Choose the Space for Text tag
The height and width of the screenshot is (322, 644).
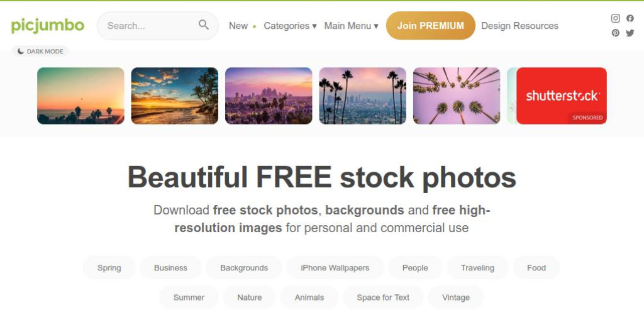[x=383, y=297]
